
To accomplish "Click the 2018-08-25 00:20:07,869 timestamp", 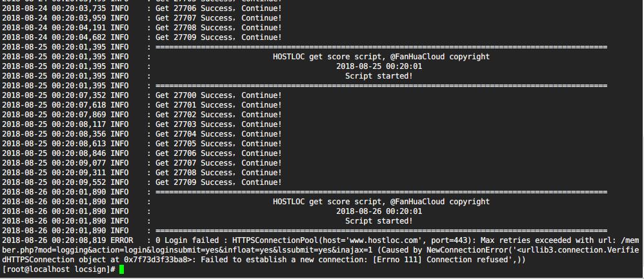I will pos(54,115).
